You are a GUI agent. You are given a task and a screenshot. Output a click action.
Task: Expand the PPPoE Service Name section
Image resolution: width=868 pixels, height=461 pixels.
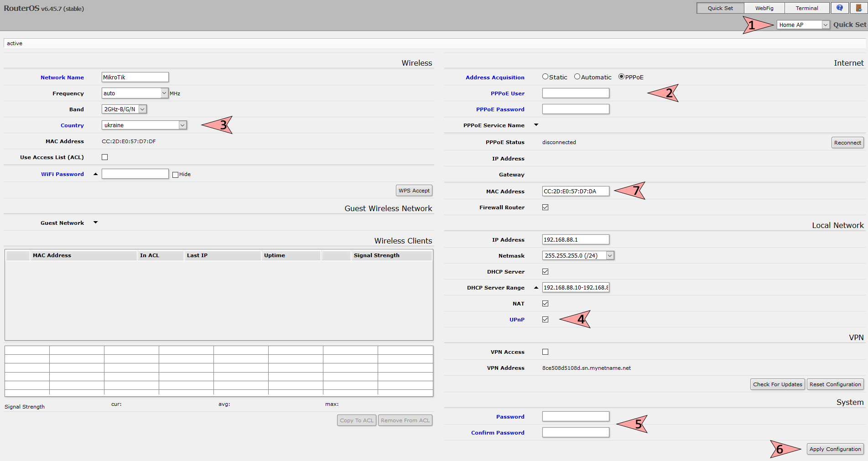(x=536, y=124)
